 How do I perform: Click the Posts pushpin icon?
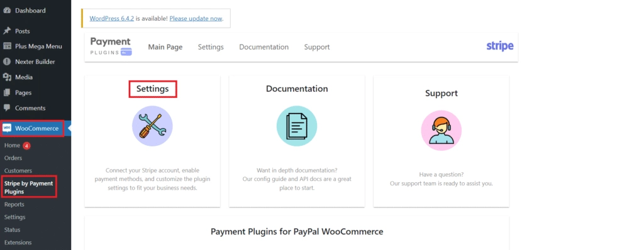(x=6, y=31)
